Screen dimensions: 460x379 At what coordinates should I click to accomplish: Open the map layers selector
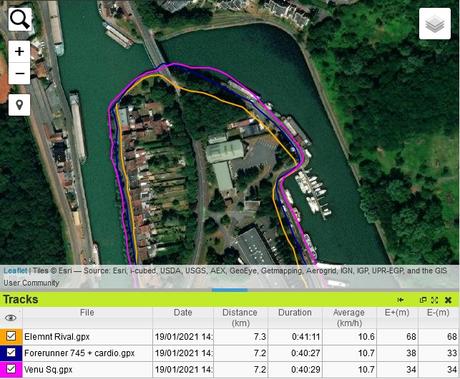point(435,24)
